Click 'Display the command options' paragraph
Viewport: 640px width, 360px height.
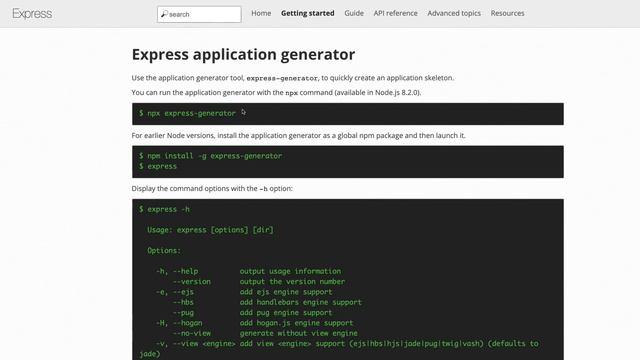[212, 188]
